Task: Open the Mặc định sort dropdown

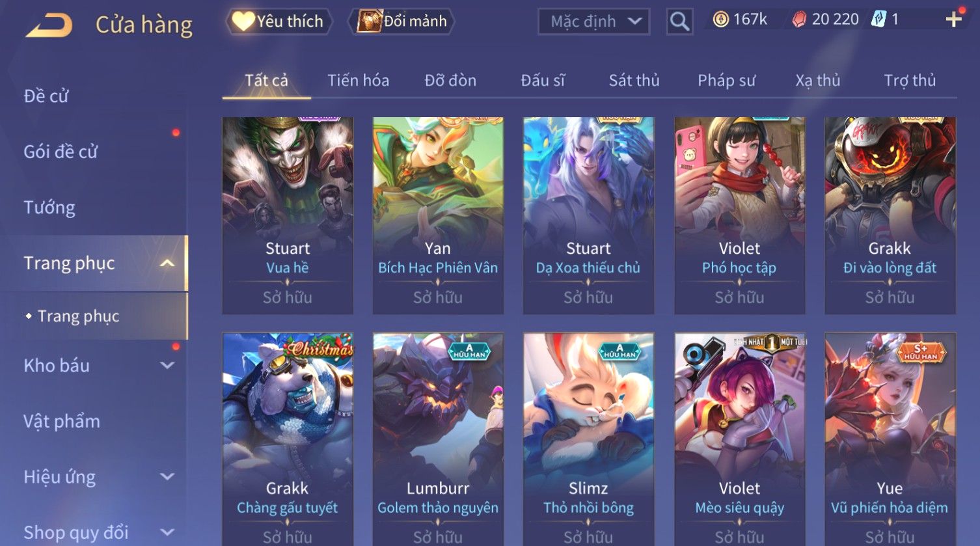Action: tap(594, 21)
